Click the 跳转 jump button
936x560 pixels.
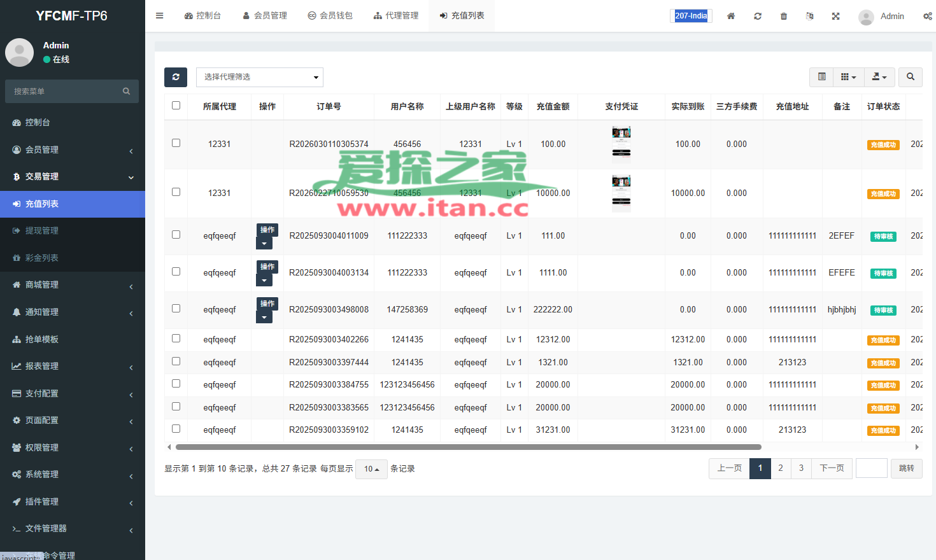[x=906, y=468]
